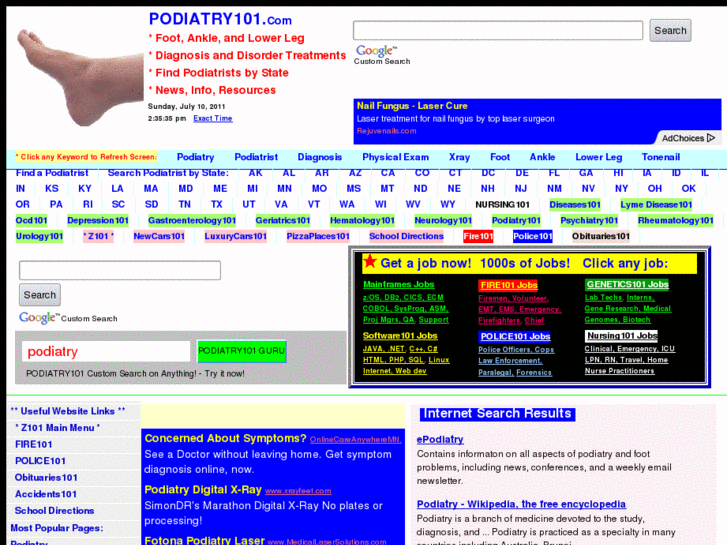Open FIRE101 in Useful Website Links
The width and height of the screenshot is (727, 545).
(x=33, y=444)
